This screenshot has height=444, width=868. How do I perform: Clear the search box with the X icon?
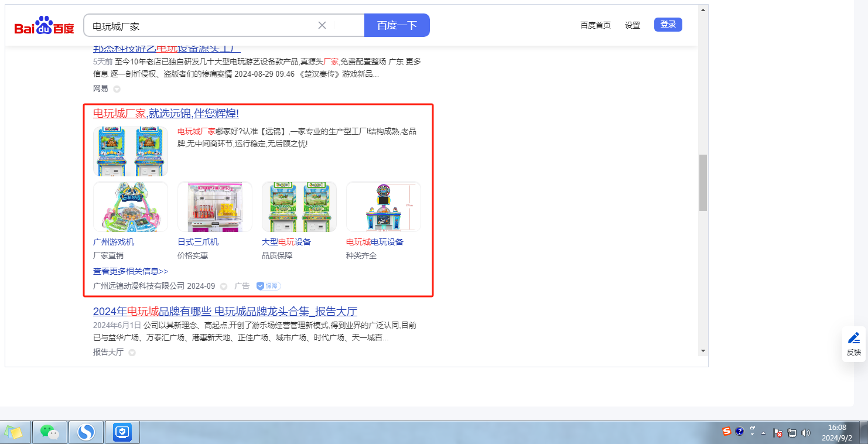click(x=322, y=25)
